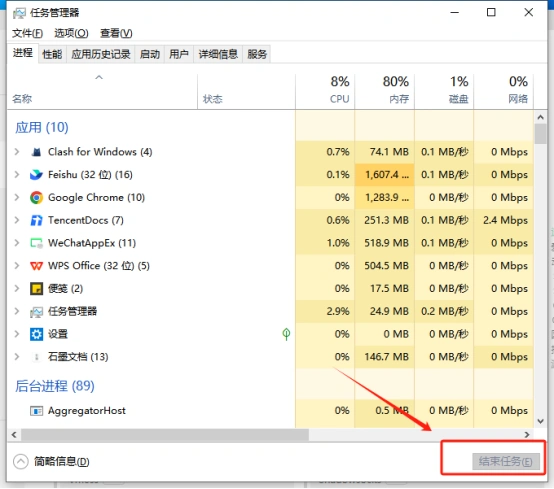Screen dimensions: 554x489
Task: Switch to the 启动 tab
Action: click(150, 54)
